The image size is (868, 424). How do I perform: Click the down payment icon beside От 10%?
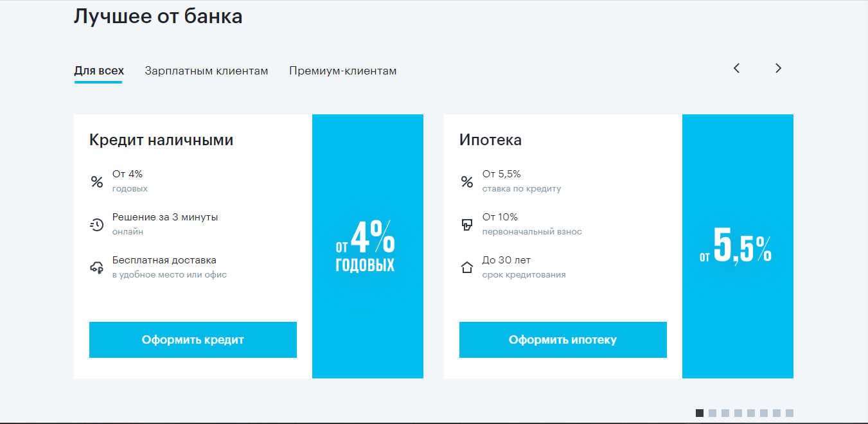[x=467, y=225]
